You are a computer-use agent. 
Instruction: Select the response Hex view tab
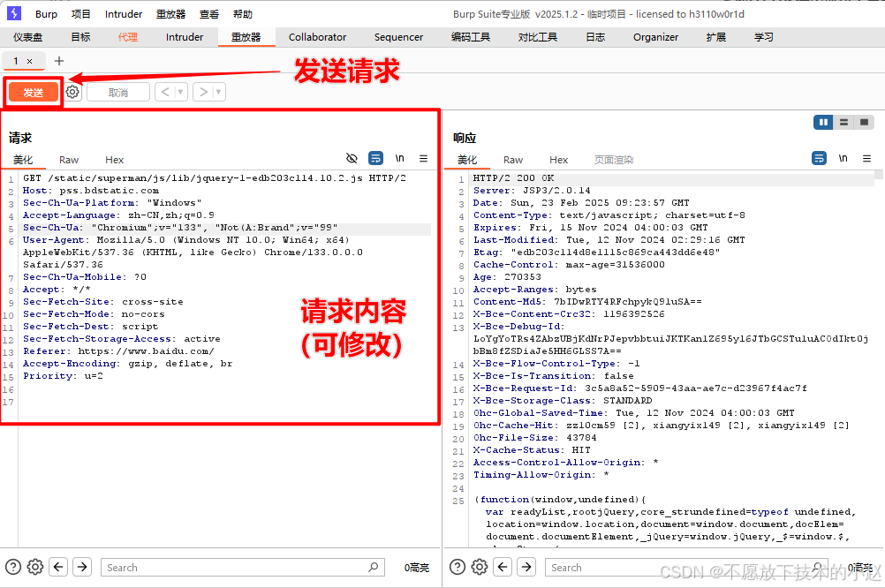point(558,160)
